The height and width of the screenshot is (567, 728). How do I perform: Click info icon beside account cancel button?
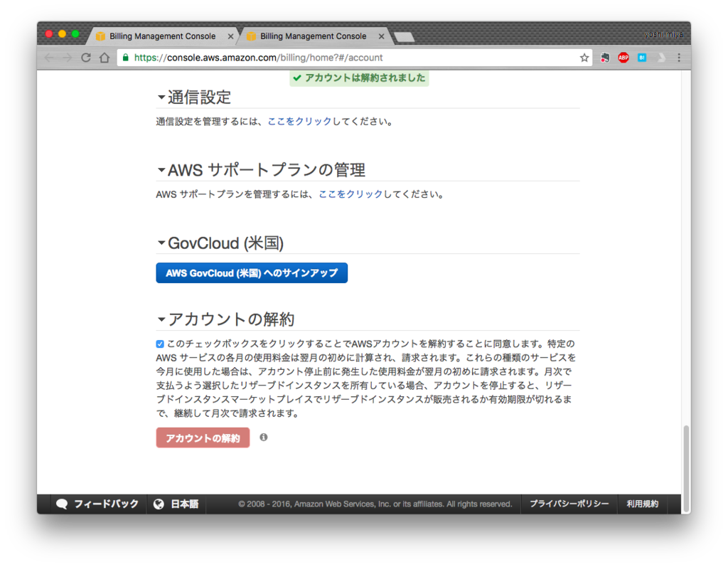click(x=263, y=437)
